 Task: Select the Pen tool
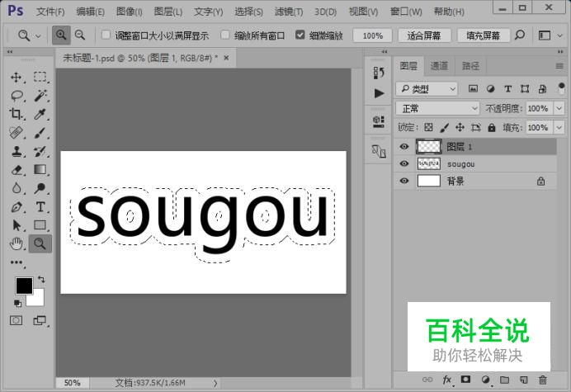tap(17, 207)
